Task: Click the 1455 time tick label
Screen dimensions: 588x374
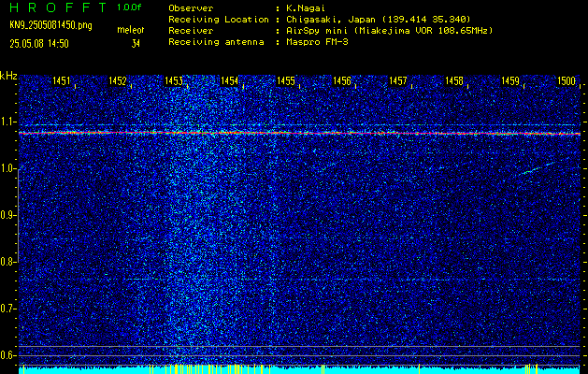Action: [x=286, y=80]
